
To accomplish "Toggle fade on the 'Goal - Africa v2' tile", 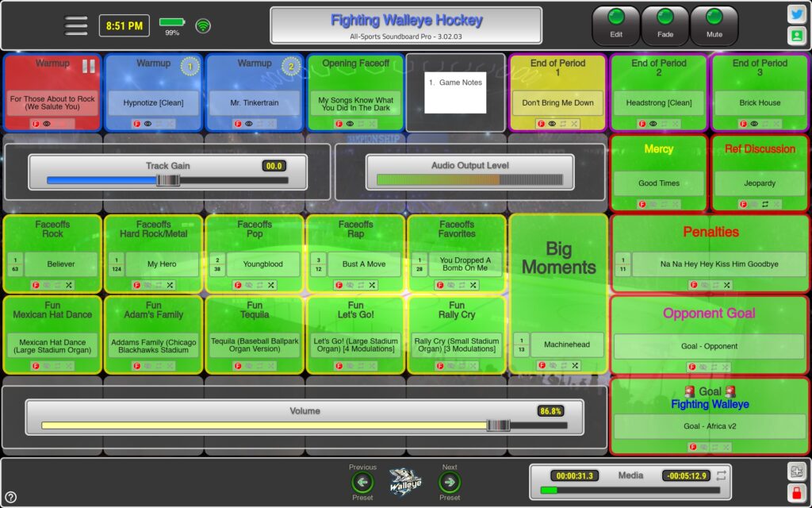I will (x=693, y=448).
